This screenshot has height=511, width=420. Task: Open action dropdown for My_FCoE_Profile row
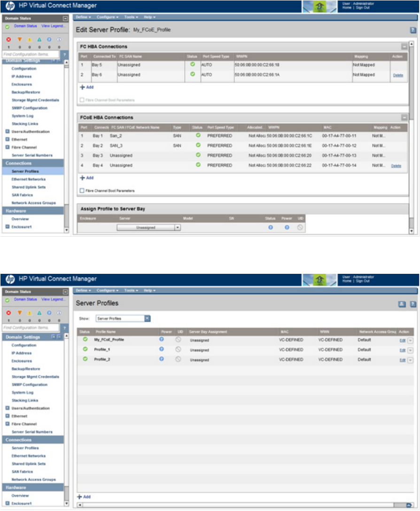tap(410, 341)
